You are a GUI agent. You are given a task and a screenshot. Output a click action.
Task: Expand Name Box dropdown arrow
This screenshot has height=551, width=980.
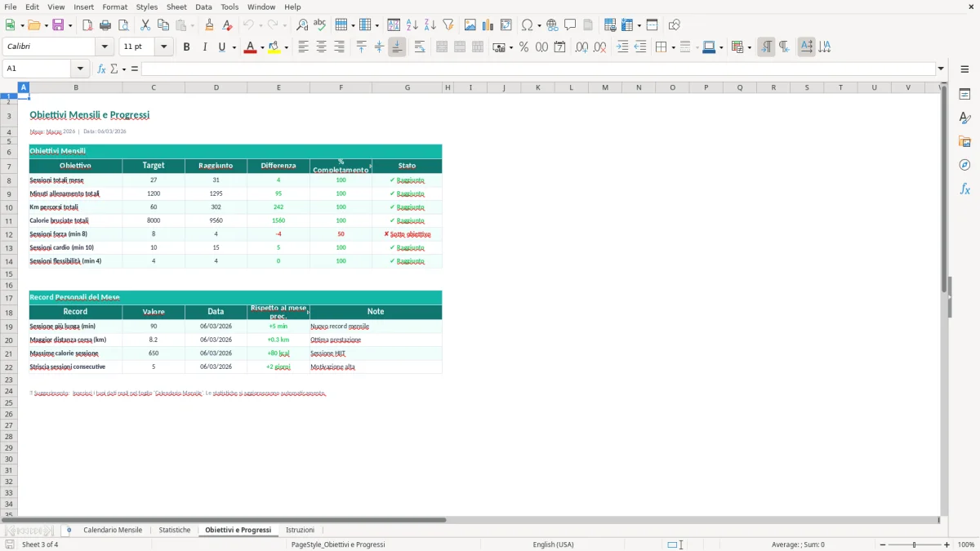(x=80, y=69)
